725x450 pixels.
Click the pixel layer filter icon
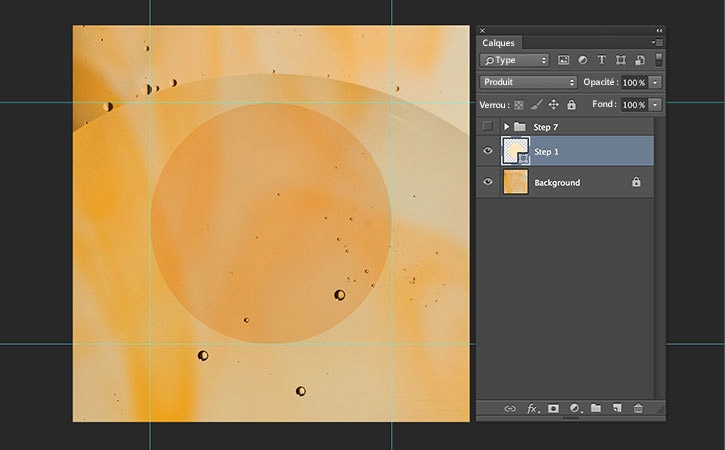click(564, 61)
